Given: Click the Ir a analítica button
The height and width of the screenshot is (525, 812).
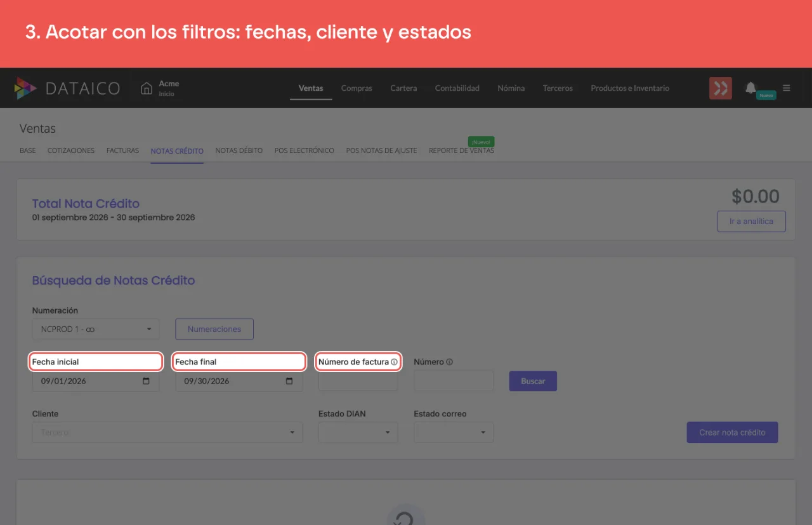Looking at the screenshot, I should (x=751, y=222).
